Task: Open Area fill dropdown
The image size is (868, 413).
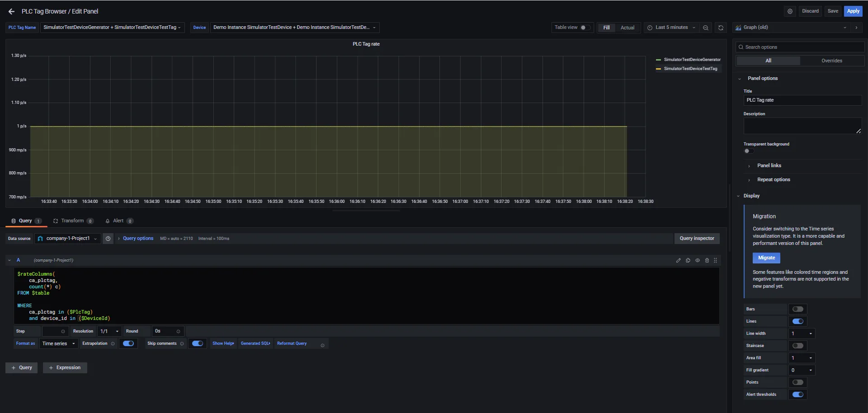Action: pos(802,358)
